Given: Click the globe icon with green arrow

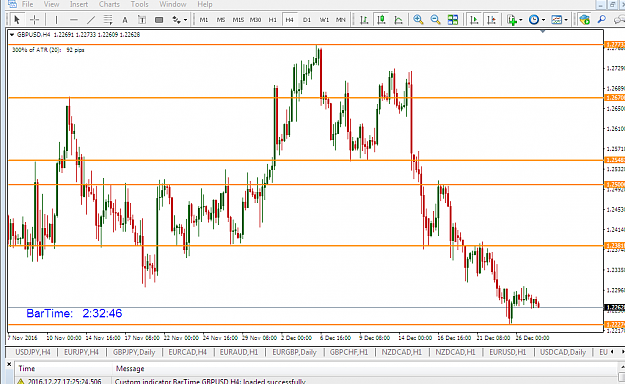Looking at the screenshot, I should [585, 20].
